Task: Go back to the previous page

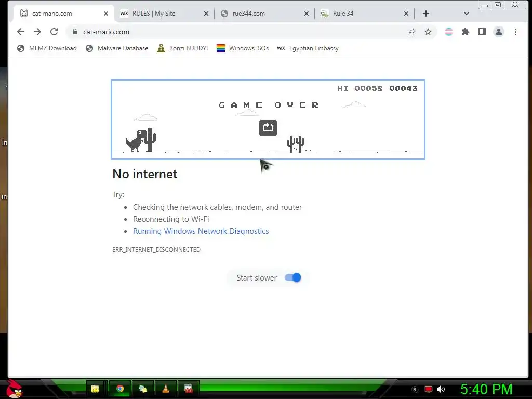Action: [21, 32]
